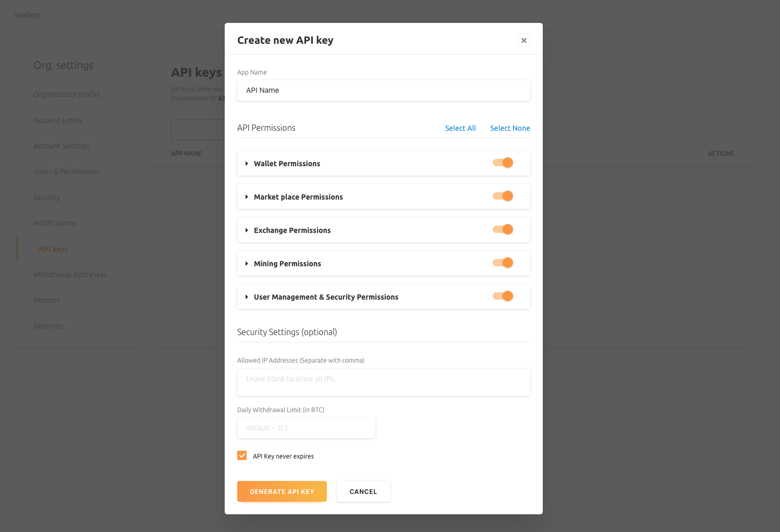Image resolution: width=780 pixels, height=532 pixels.
Task: Switch off Mining Permissions
Action: 502,263
